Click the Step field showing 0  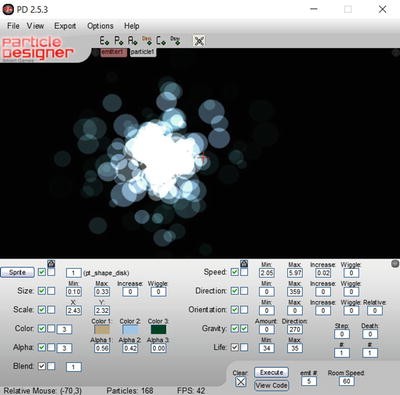(342, 334)
